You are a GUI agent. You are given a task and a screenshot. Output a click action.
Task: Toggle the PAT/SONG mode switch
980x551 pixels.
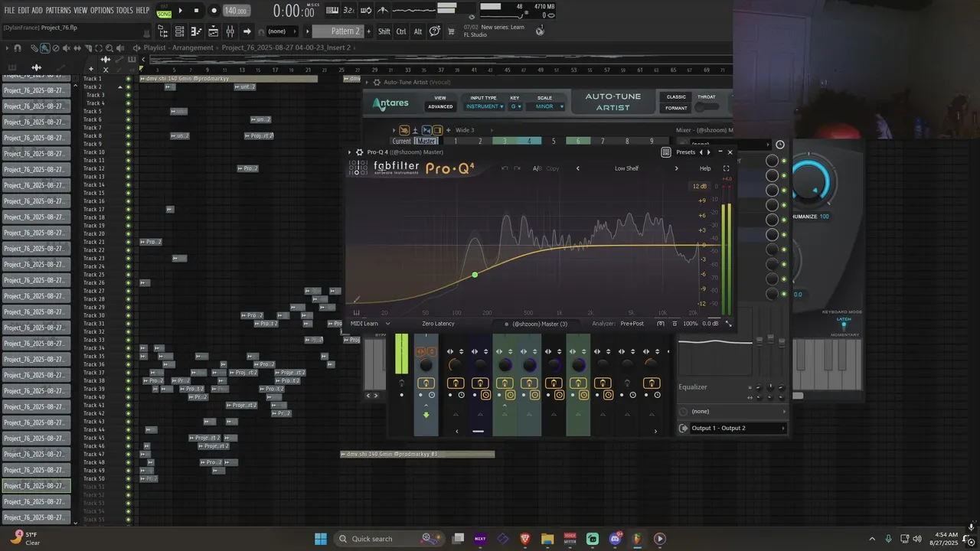(x=164, y=11)
